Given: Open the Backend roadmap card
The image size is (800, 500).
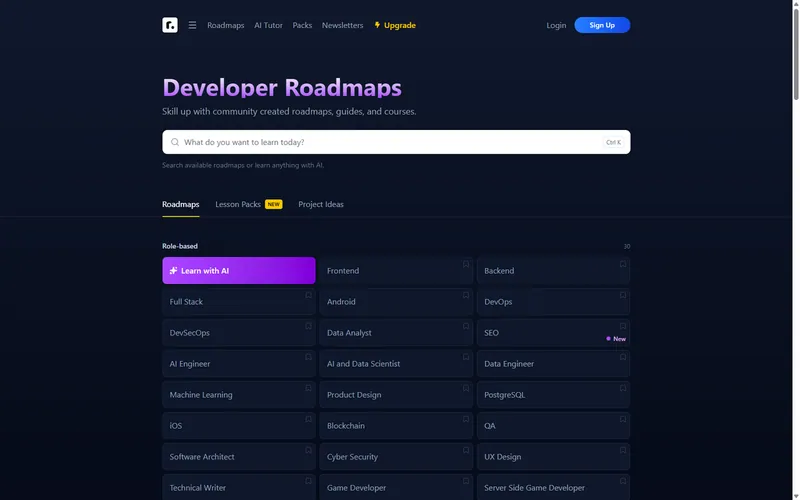Looking at the screenshot, I should 553,270.
